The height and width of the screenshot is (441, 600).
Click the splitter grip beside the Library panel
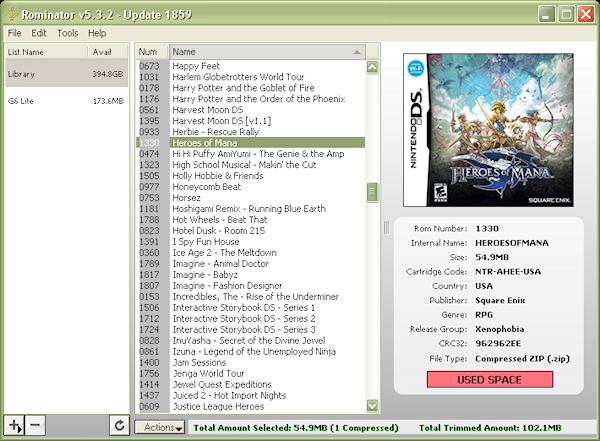[x=131, y=226]
